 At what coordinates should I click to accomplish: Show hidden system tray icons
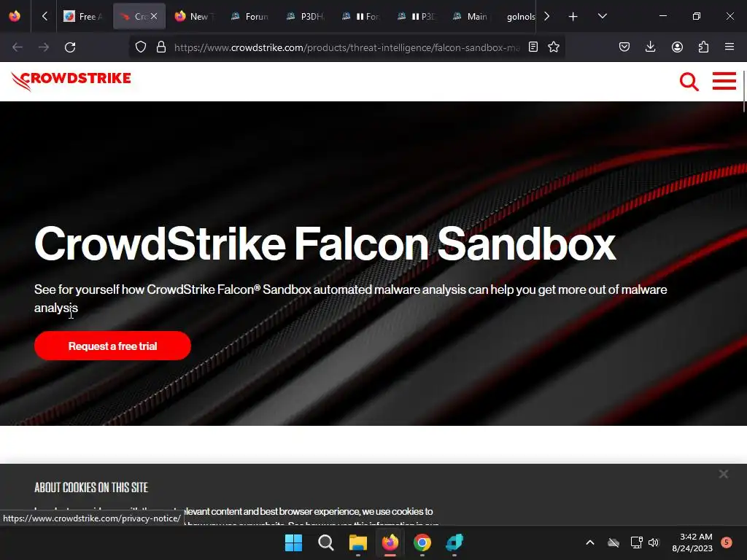(x=589, y=542)
